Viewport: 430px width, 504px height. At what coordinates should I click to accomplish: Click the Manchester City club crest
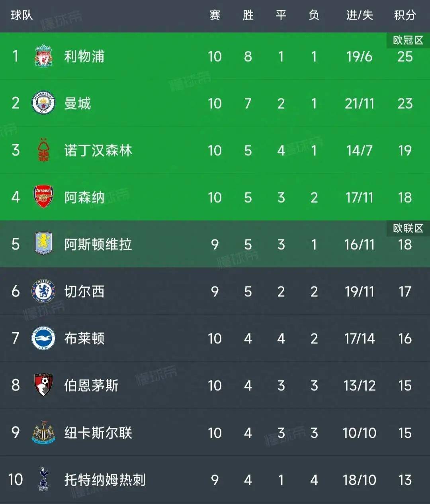[x=43, y=103]
